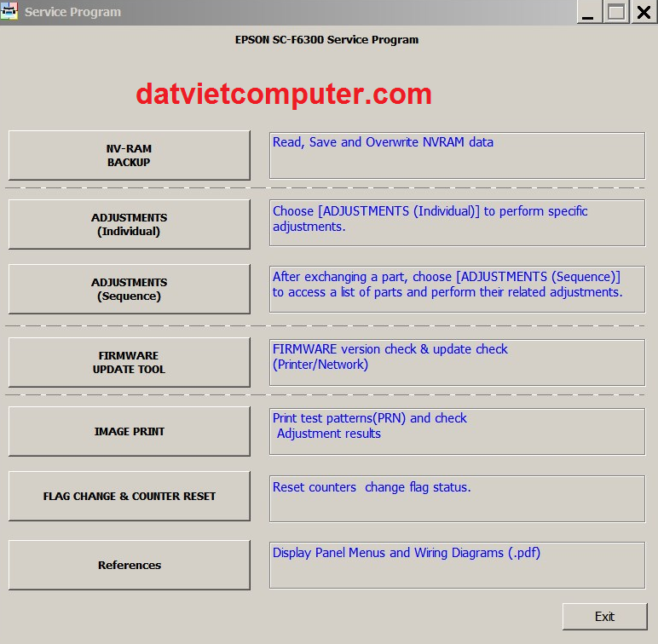Click the 'Read, Save and Overwrite NVRAM data' box
The width and height of the screenshot is (658, 644).
[457, 155]
